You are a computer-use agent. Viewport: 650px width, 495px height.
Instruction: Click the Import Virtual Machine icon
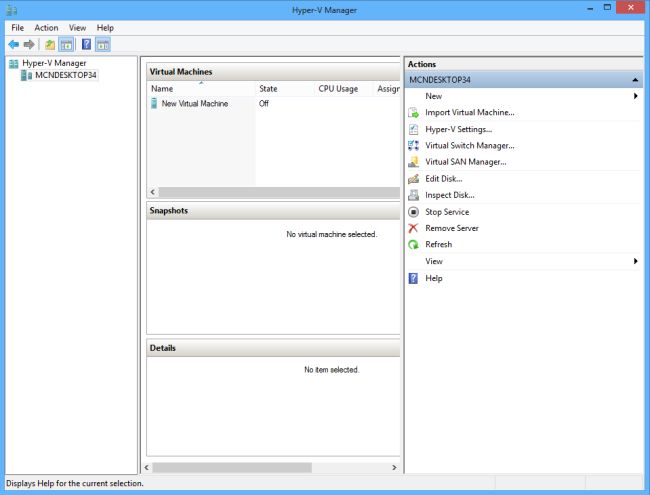(x=413, y=112)
